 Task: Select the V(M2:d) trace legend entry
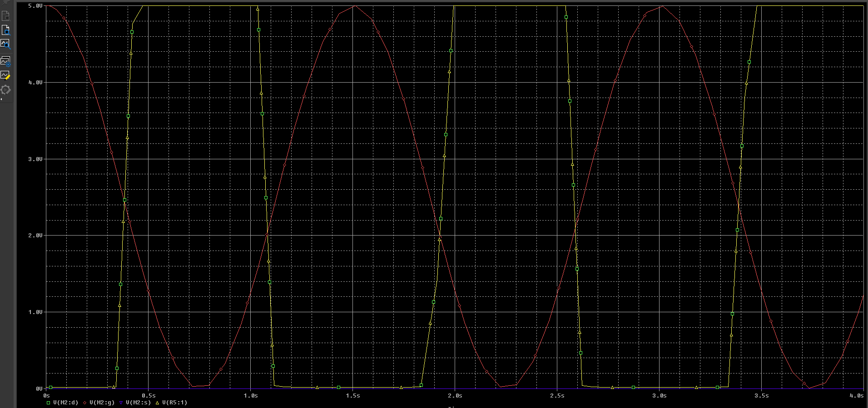coord(63,403)
